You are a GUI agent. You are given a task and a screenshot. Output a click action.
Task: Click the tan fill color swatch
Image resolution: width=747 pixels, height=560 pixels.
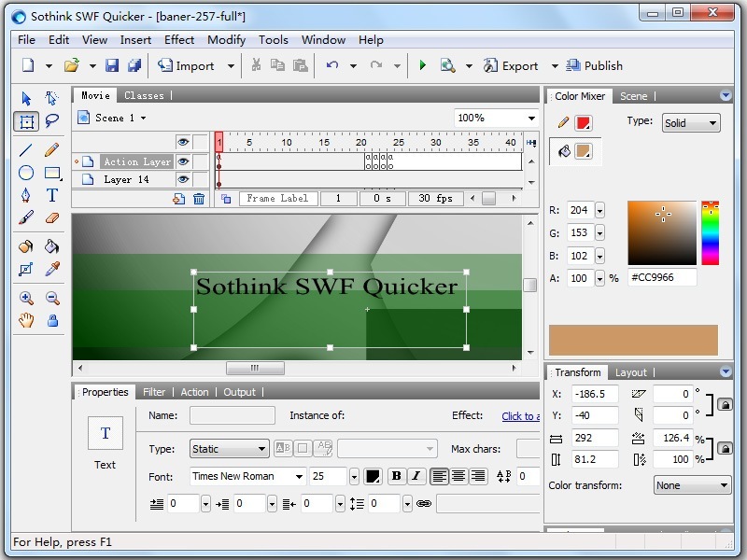(x=633, y=340)
